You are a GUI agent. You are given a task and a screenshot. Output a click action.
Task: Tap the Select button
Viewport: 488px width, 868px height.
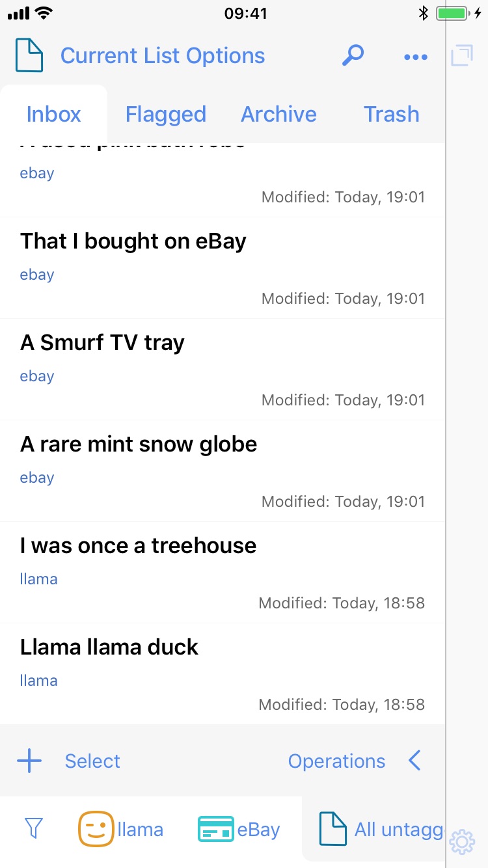[92, 761]
